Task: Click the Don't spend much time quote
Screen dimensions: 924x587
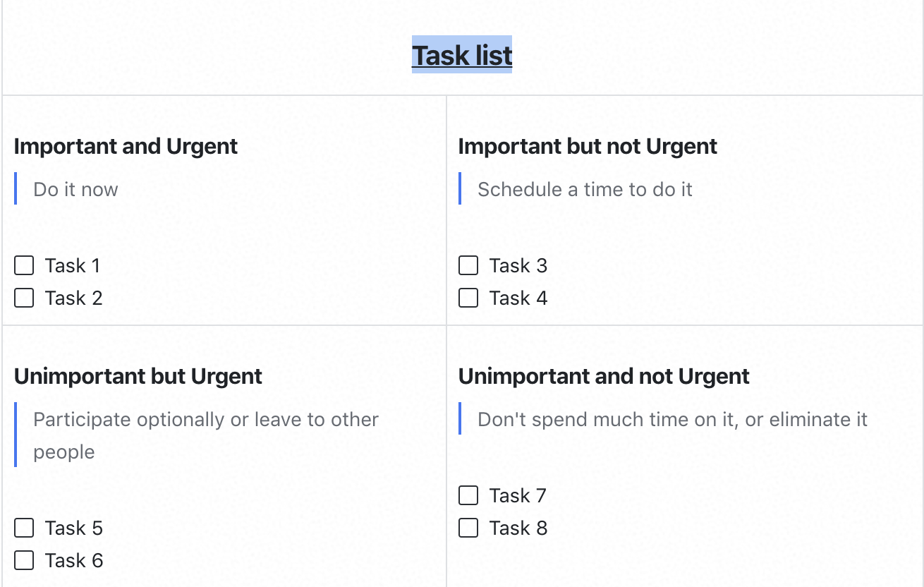Action: tap(672, 419)
